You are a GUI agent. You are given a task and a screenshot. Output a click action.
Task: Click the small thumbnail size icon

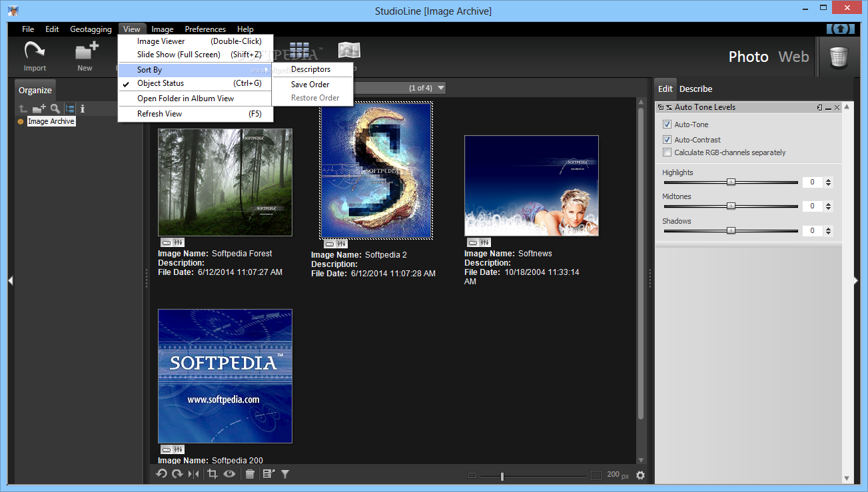472,475
